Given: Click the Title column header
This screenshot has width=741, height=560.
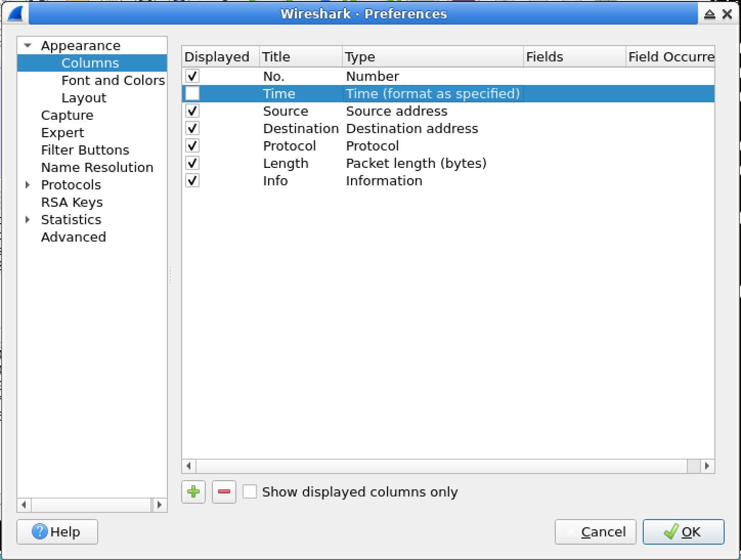Looking at the screenshot, I should (x=301, y=57).
